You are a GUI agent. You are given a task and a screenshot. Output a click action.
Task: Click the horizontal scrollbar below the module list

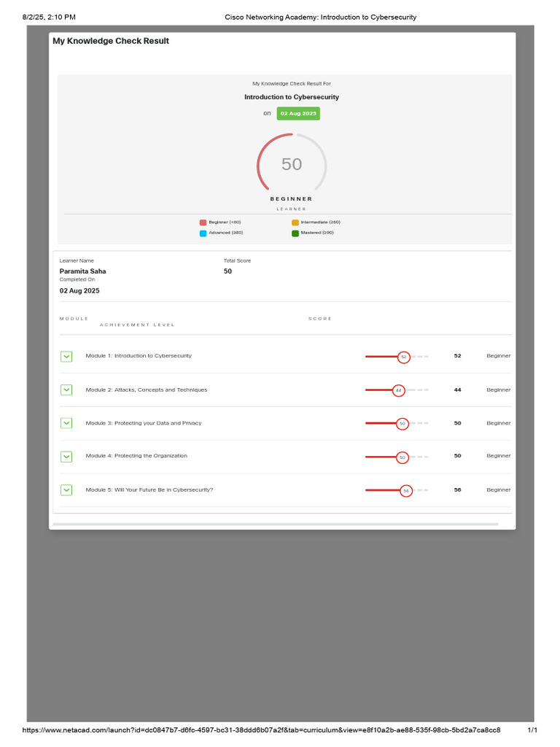(275, 524)
